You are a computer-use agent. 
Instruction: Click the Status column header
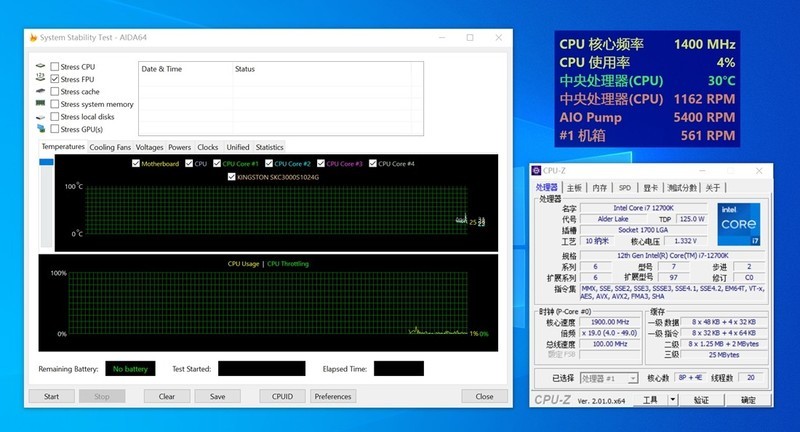tap(321, 69)
